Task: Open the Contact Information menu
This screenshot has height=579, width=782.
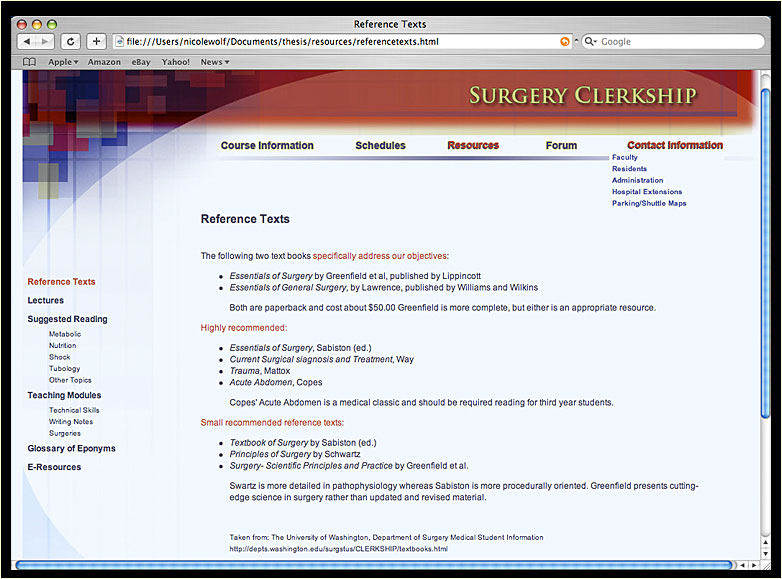Action: pos(675,145)
